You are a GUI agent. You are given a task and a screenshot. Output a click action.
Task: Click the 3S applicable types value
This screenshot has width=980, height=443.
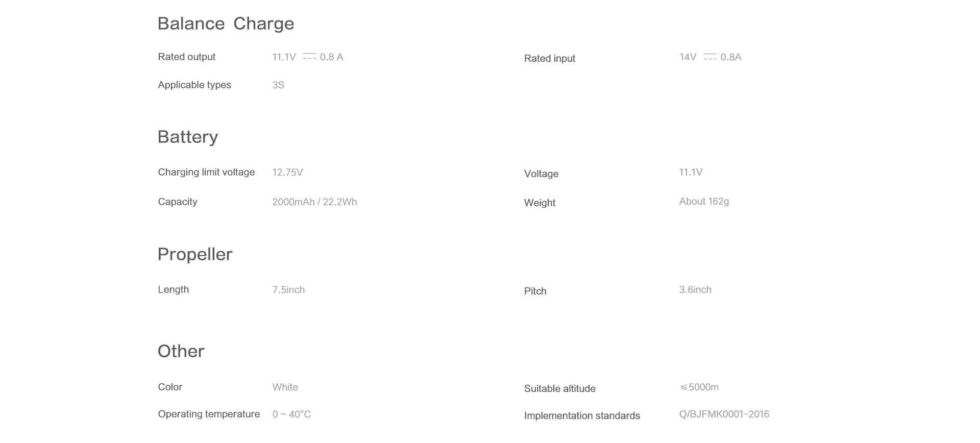point(278,85)
